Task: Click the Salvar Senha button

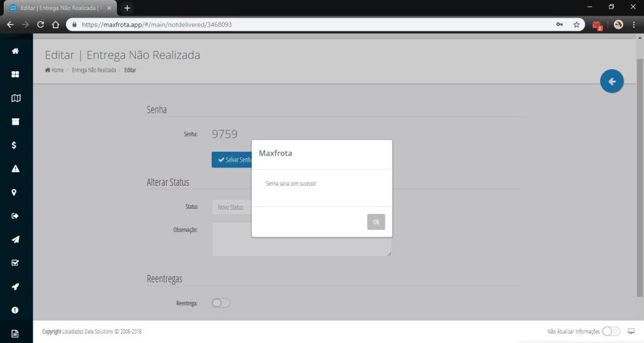Action: (x=232, y=160)
